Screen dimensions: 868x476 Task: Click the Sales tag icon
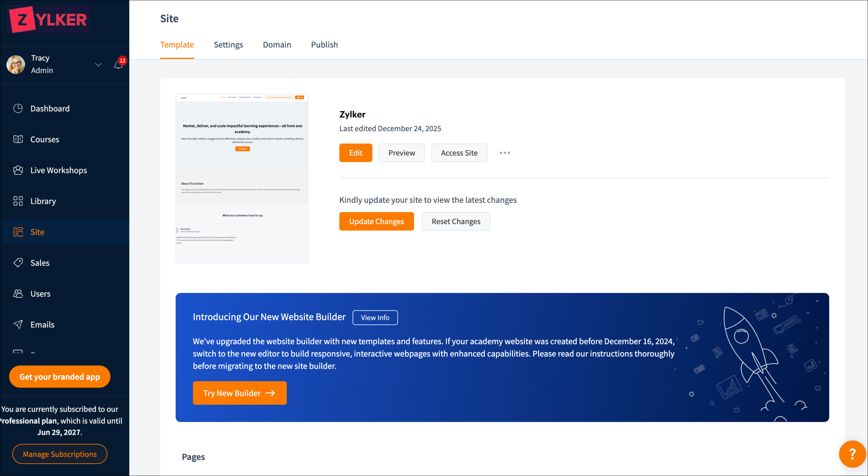tap(18, 263)
